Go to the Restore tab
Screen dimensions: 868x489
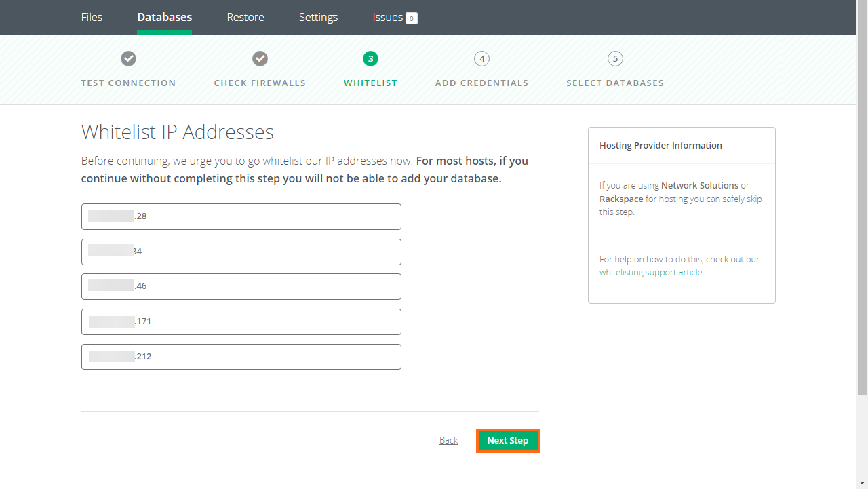click(x=245, y=17)
